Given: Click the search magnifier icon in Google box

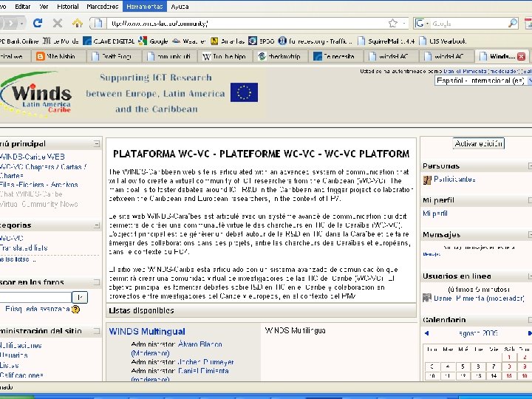Looking at the screenshot, I should (513, 23).
